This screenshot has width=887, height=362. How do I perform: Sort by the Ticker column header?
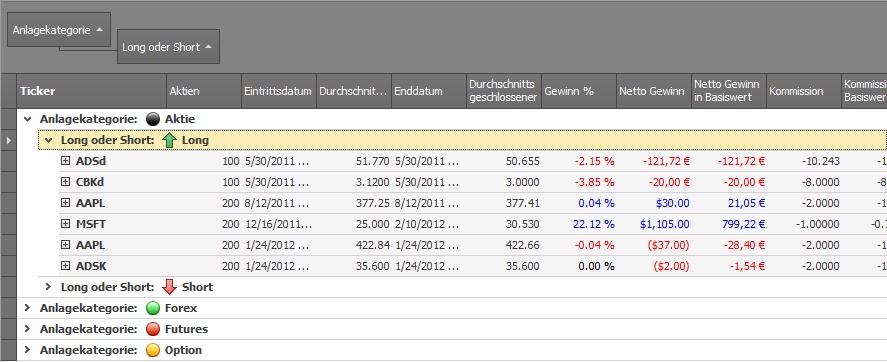[x=91, y=91]
